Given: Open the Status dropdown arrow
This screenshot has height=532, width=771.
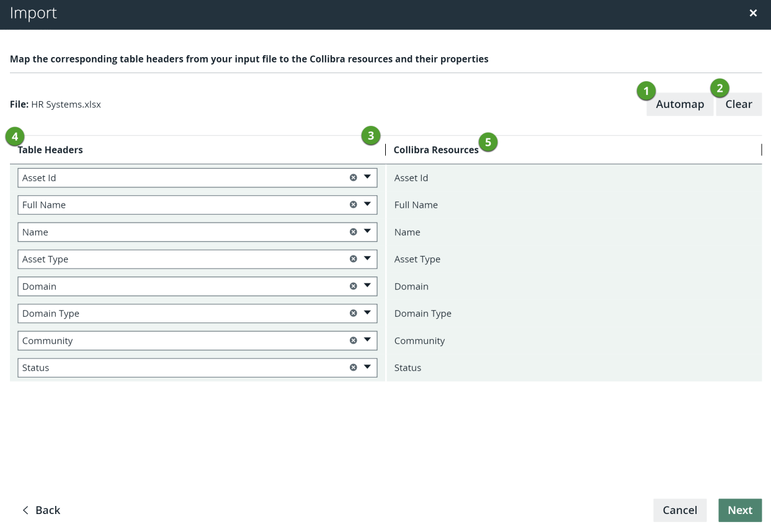Looking at the screenshot, I should coord(367,368).
